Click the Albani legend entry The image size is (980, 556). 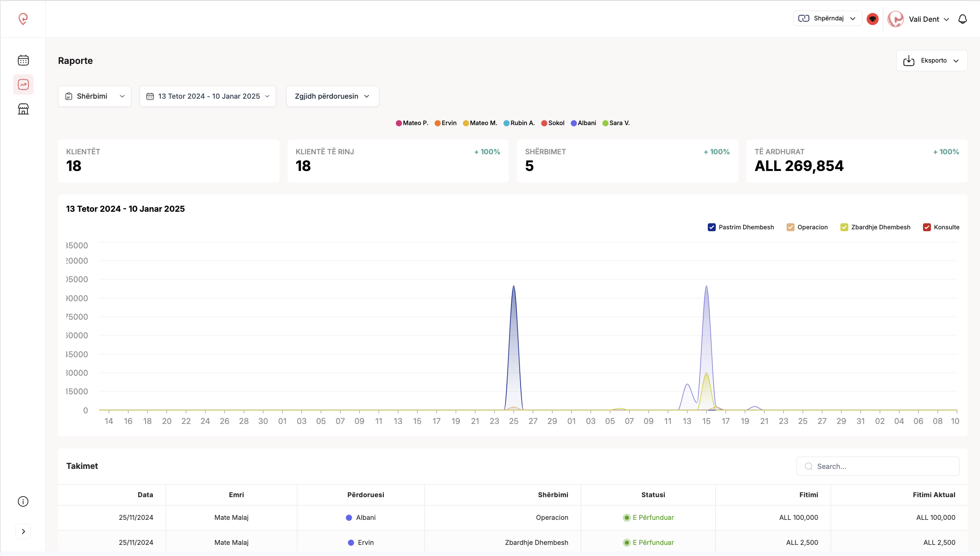click(x=583, y=123)
